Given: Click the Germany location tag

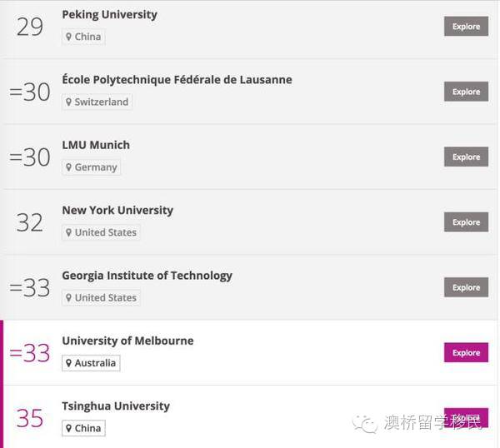Looking at the screenshot, I should pyautogui.click(x=91, y=167).
